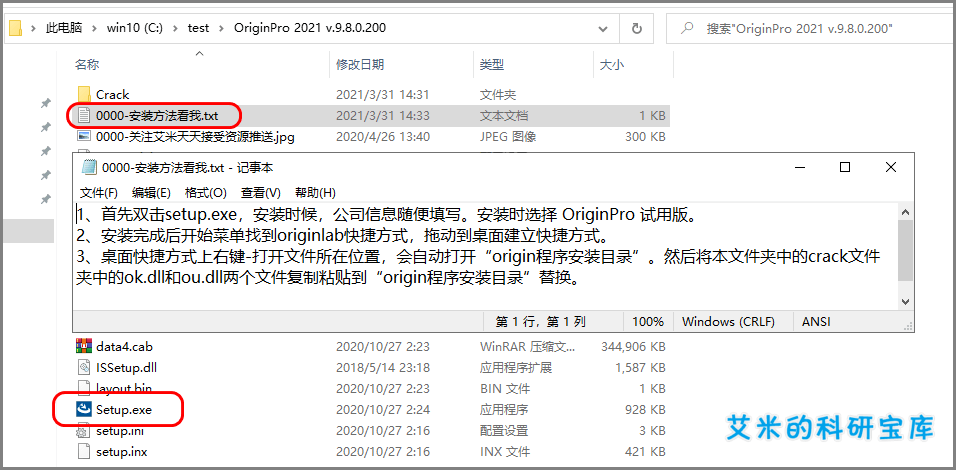
Task: Go to the win10 (C:) breadcrumb
Action: 135,29
